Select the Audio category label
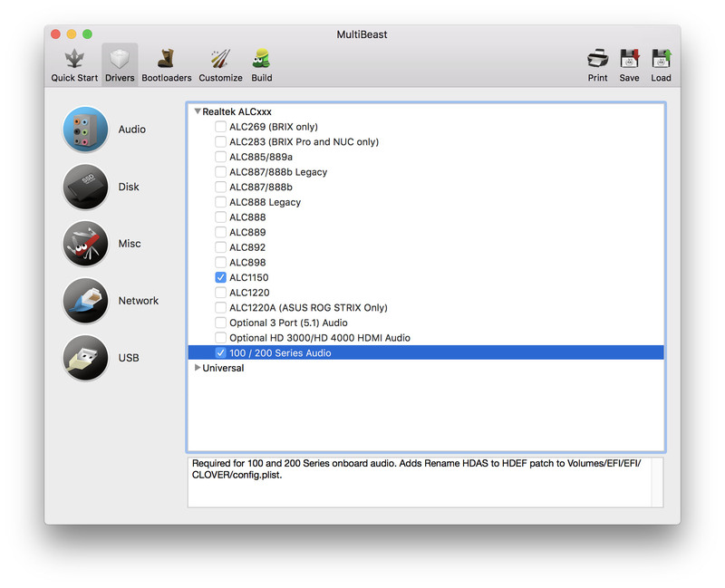 [x=131, y=130]
